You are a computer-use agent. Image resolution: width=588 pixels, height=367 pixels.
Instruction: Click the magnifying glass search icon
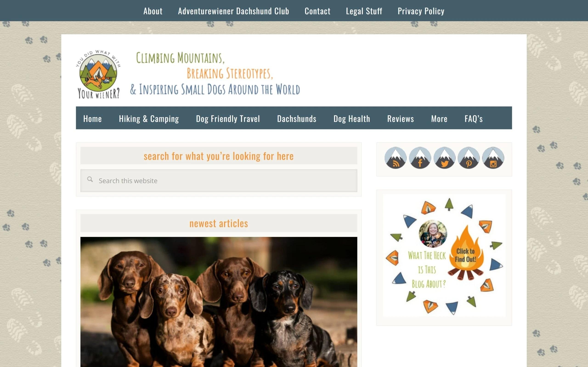pyautogui.click(x=90, y=179)
